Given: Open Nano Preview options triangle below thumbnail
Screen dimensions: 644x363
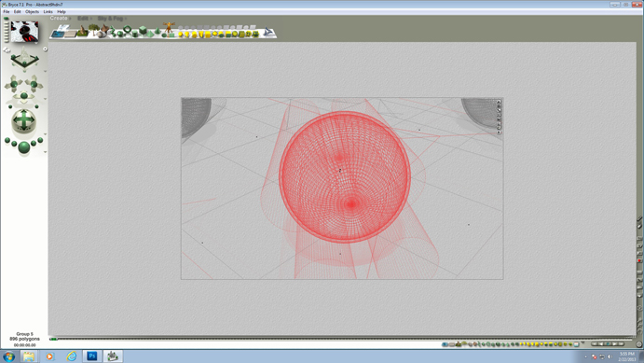Looking at the screenshot, I should tap(36, 43).
